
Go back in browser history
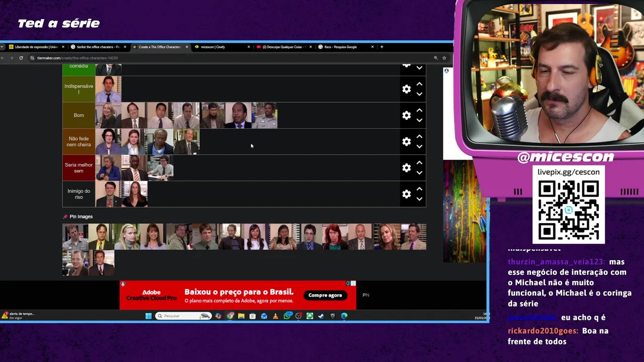pyautogui.click(x=3, y=58)
